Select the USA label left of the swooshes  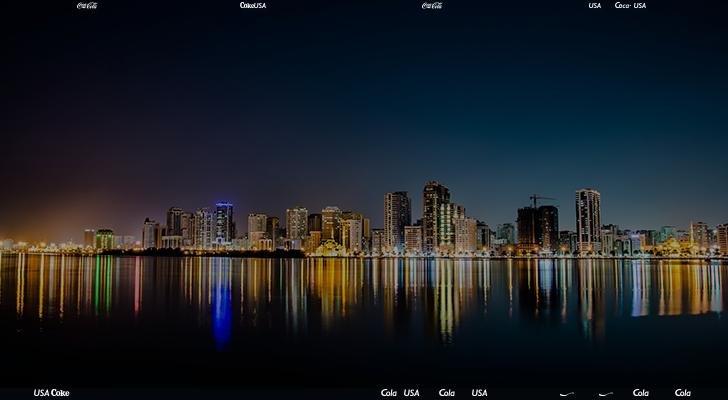pyautogui.click(x=479, y=393)
